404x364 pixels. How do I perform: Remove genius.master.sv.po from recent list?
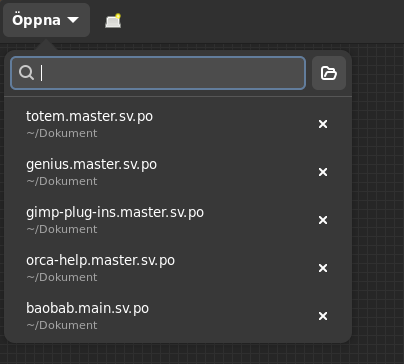323,172
